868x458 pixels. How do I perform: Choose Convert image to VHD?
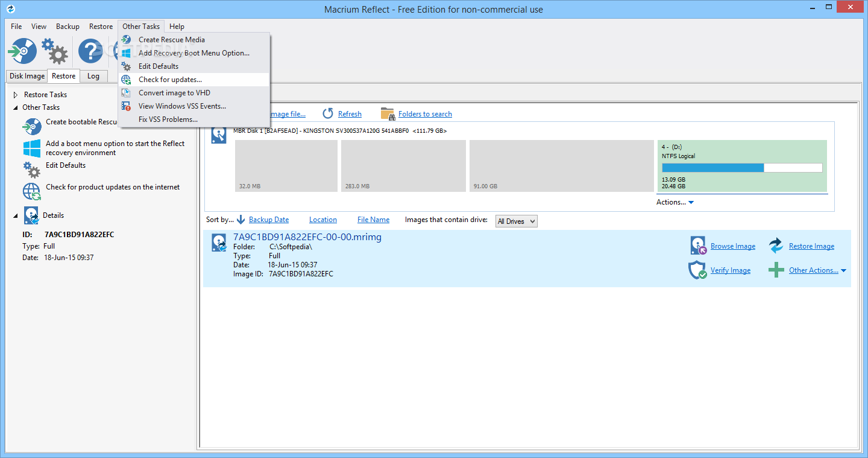point(194,93)
